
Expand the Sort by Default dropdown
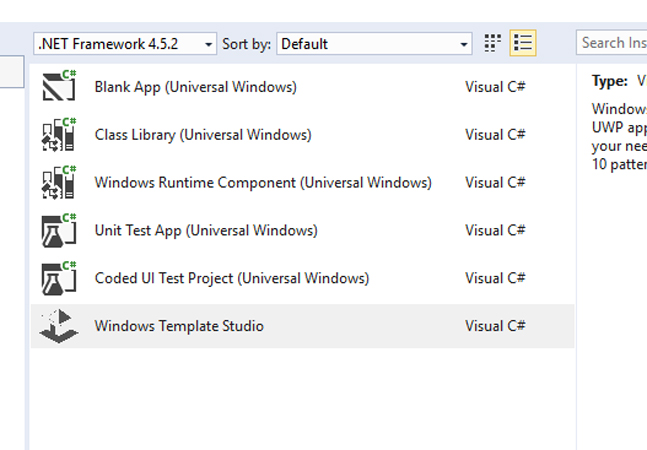[374, 44]
